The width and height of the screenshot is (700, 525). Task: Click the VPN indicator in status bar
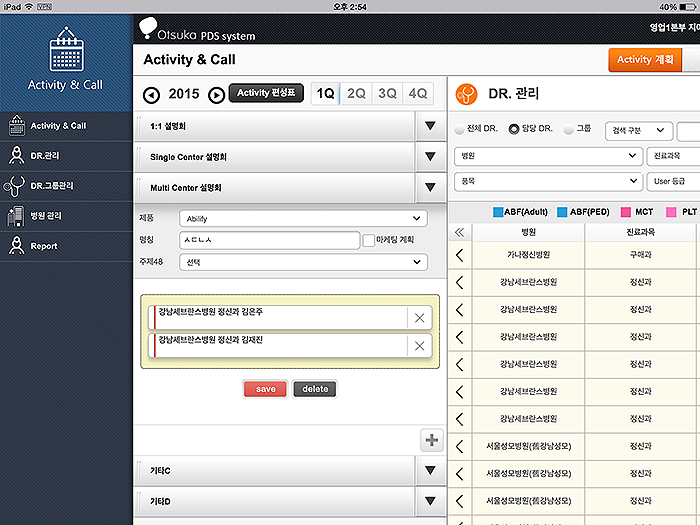(45, 7)
